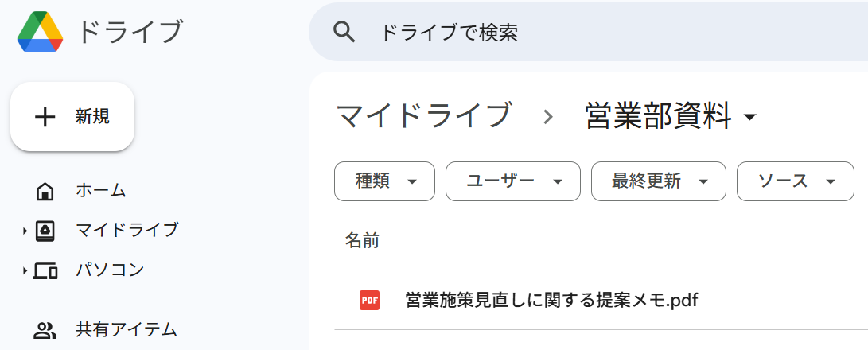
Task: Click the shared items people icon
Action: 45,330
